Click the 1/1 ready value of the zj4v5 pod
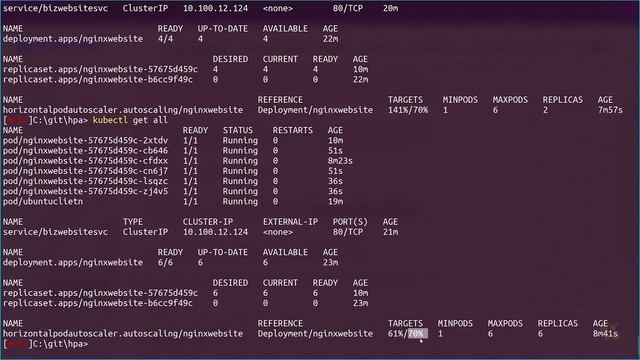640x360 pixels. tap(190, 191)
